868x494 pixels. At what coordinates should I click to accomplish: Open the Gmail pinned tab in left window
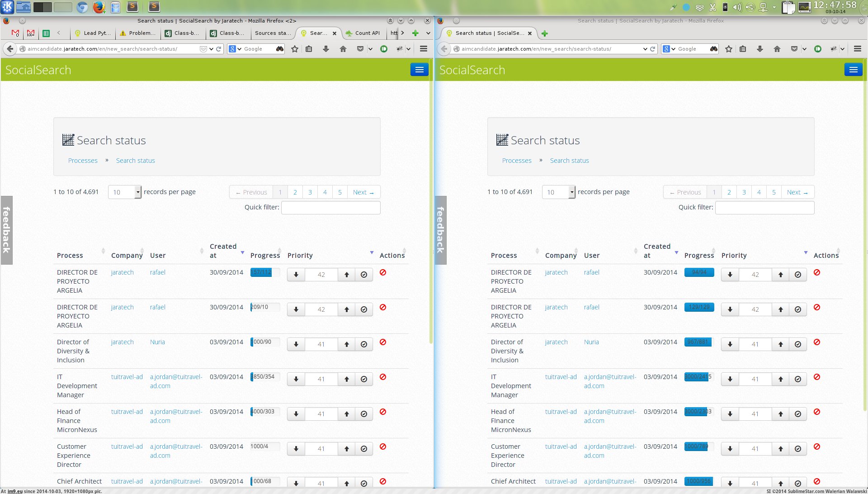pos(15,33)
